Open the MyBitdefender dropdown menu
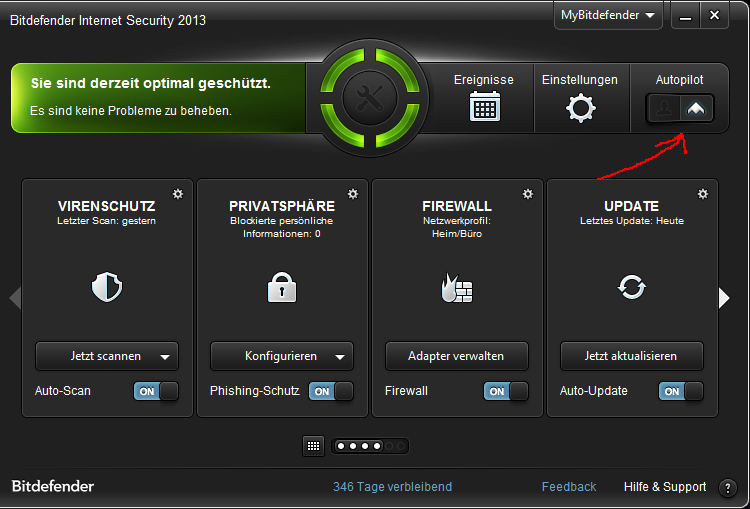Viewport: 750px width, 509px height. pos(608,15)
